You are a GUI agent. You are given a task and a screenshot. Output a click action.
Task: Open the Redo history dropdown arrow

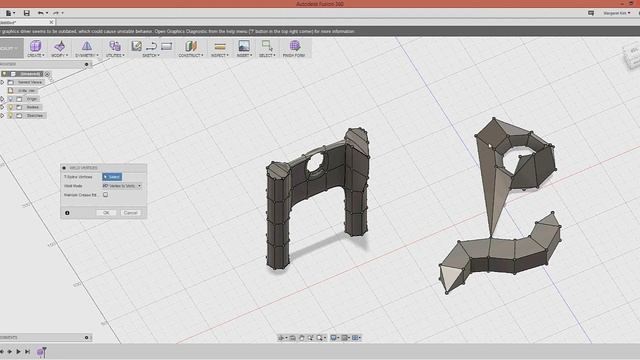(x=62, y=13)
